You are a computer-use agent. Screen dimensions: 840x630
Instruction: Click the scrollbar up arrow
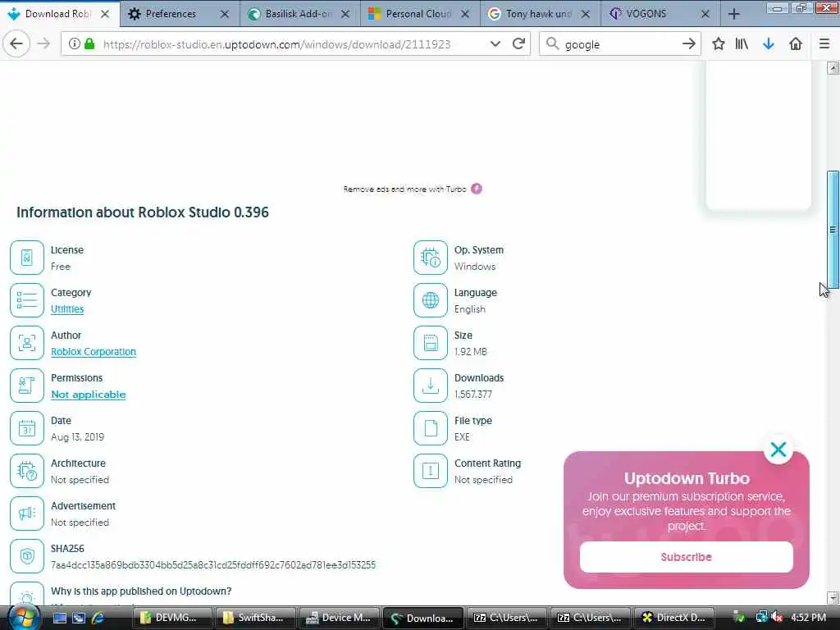pyautogui.click(x=833, y=68)
